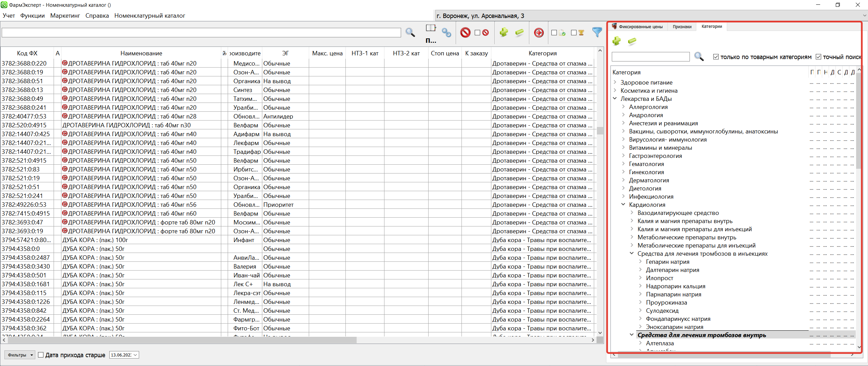
Task: Click the green plus icon in main toolbar
Action: (504, 32)
